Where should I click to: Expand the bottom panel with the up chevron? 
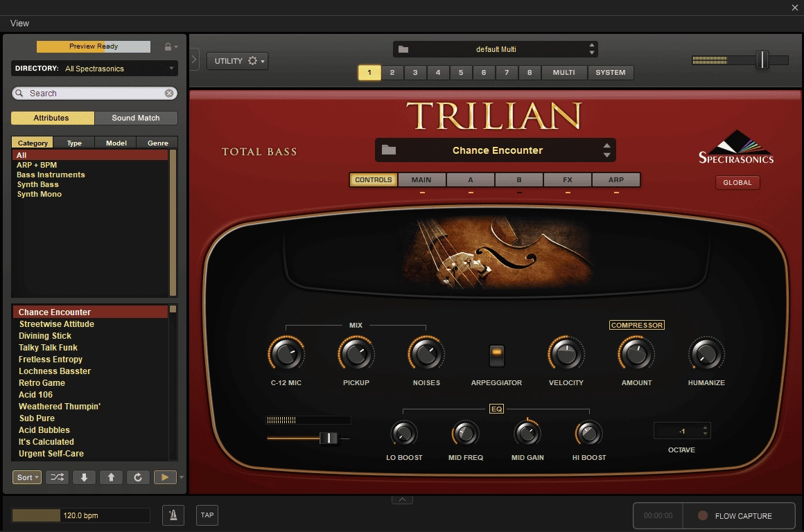pyautogui.click(x=403, y=499)
